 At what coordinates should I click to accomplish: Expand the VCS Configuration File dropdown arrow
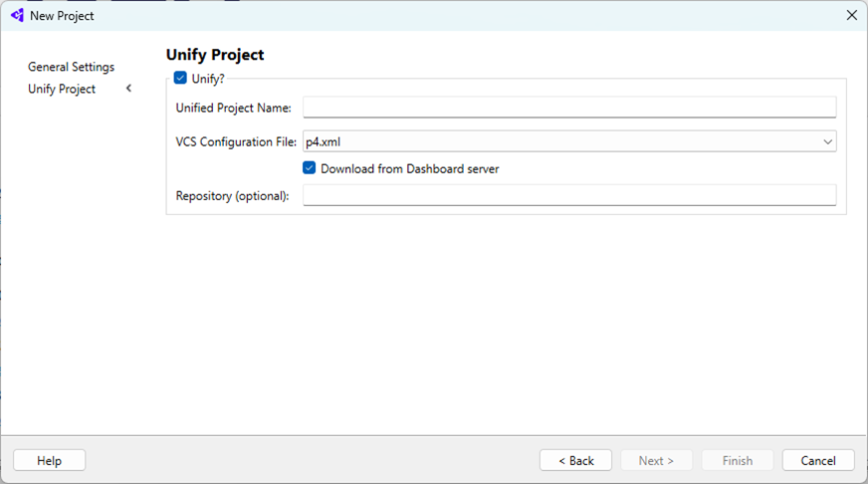(827, 141)
